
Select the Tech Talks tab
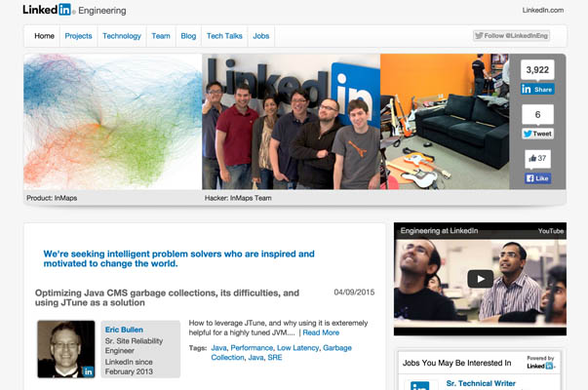(224, 36)
